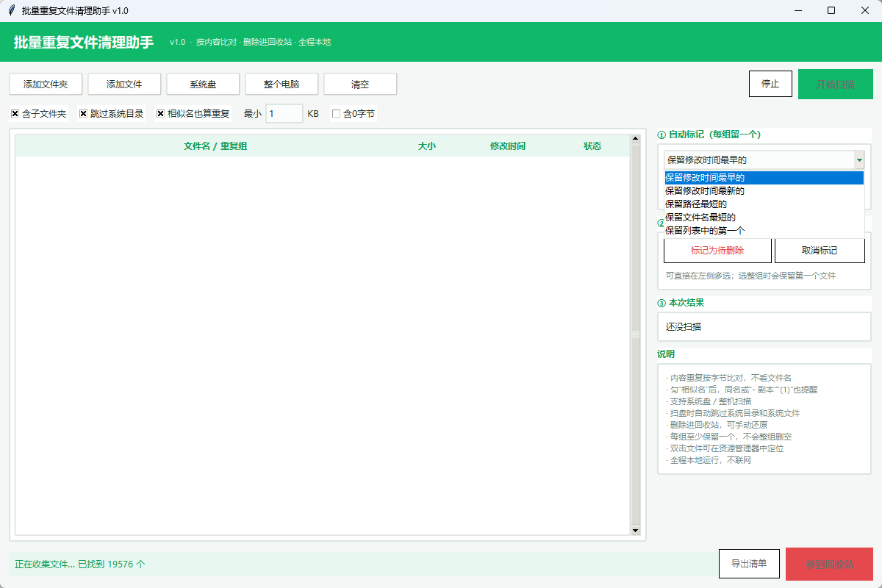Screen dimensions: 882x588
Task: Click the red 移到回收站 button
Action: 830,564
